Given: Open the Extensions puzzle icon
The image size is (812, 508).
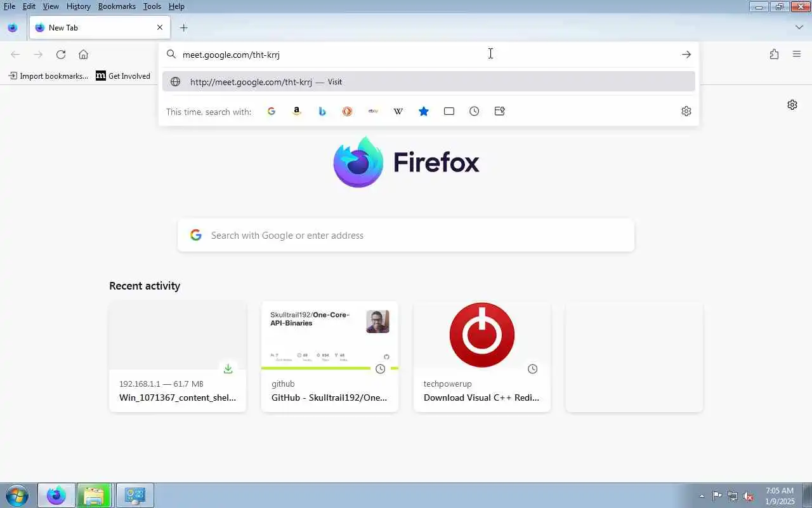Looking at the screenshot, I should (x=774, y=55).
